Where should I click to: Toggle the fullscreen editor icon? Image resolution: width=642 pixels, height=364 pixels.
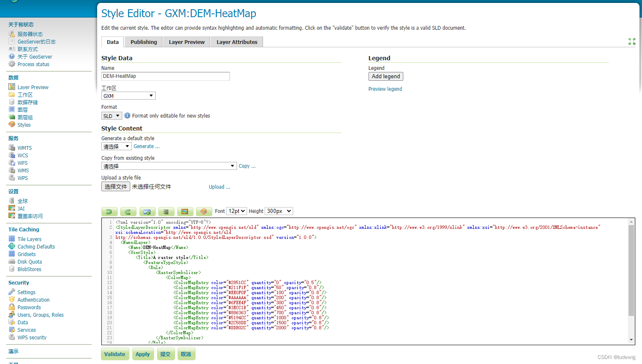click(632, 41)
